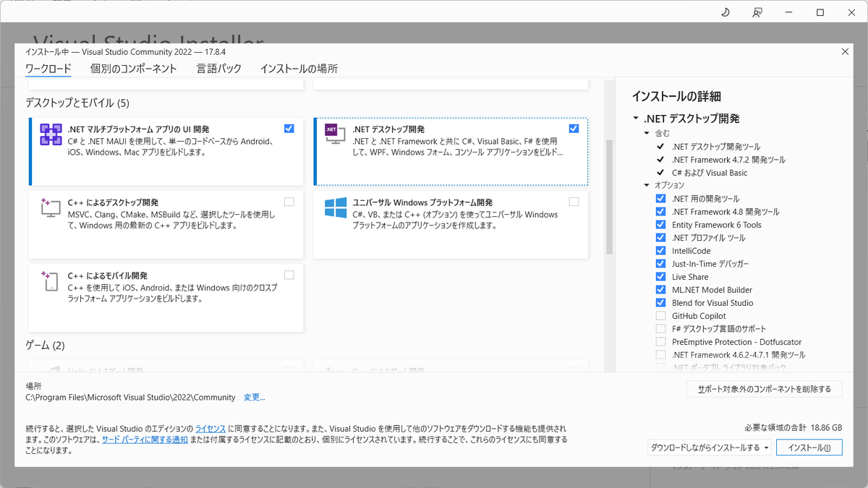Check the C++ によるモバイル開発 workload
This screenshot has width=868, height=488.
pyautogui.click(x=289, y=275)
